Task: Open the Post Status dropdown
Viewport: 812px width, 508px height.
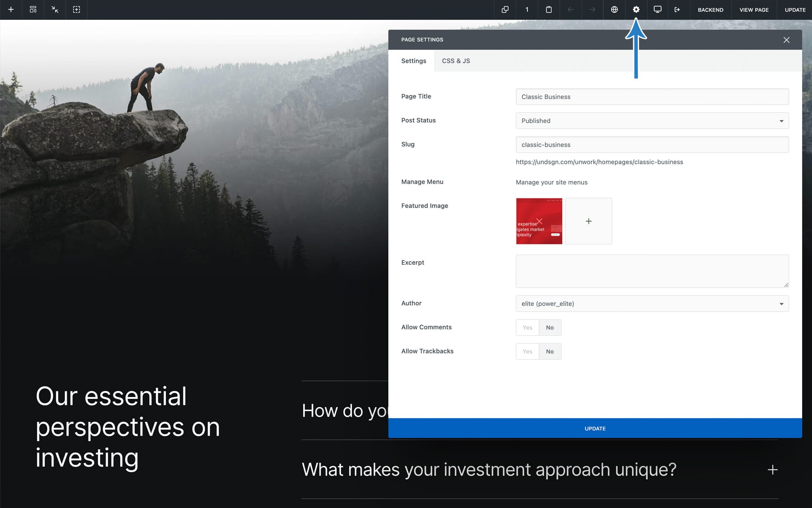Action: tap(652, 121)
